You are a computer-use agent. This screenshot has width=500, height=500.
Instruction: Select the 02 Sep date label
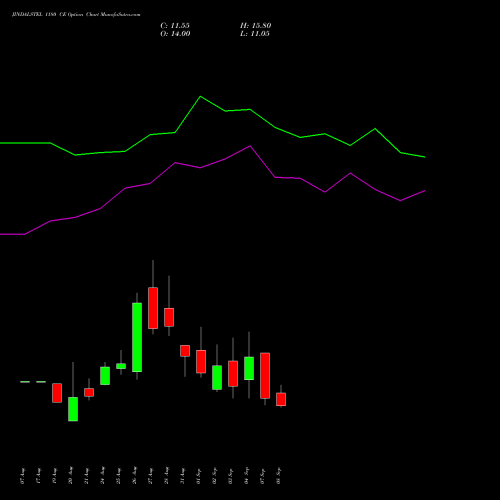pyautogui.click(x=214, y=476)
